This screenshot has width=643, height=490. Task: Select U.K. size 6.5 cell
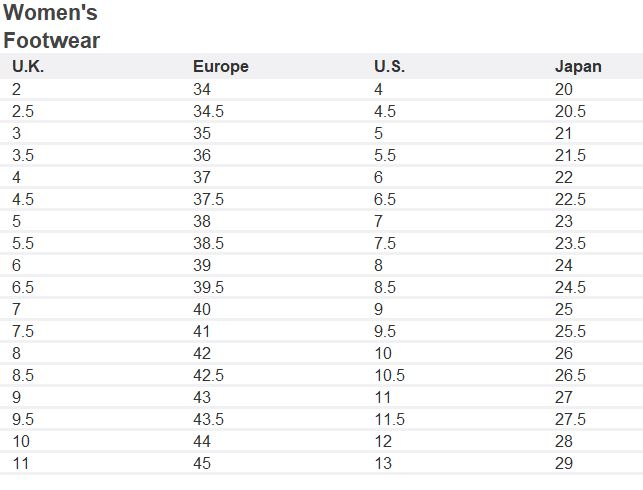pos(23,287)
